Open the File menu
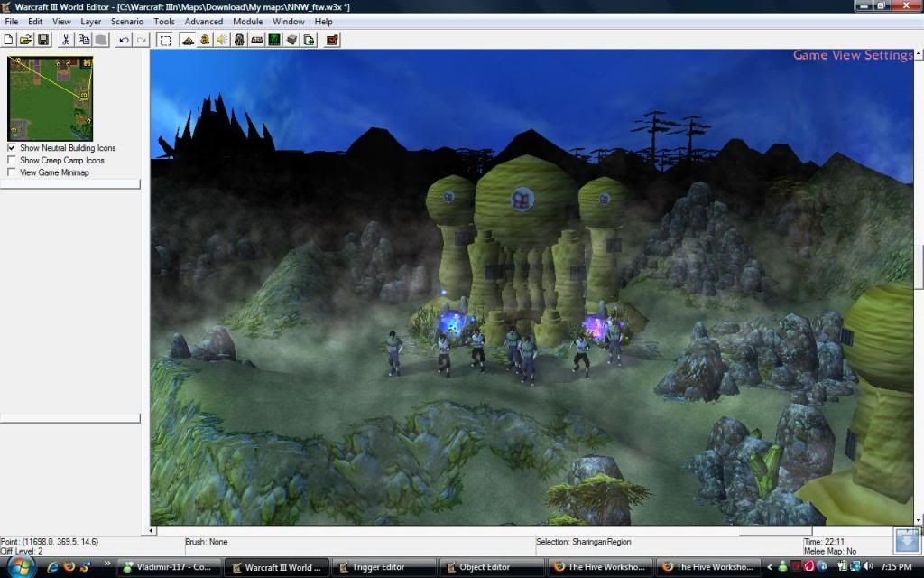This screenshot has height=578, width=924. (12, 22)
